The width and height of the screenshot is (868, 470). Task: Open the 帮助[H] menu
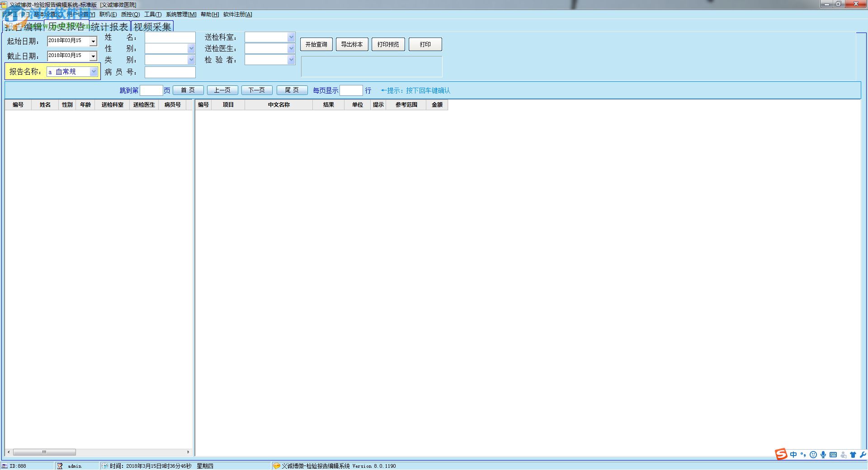pyautogui.click(x=210, y=14)
